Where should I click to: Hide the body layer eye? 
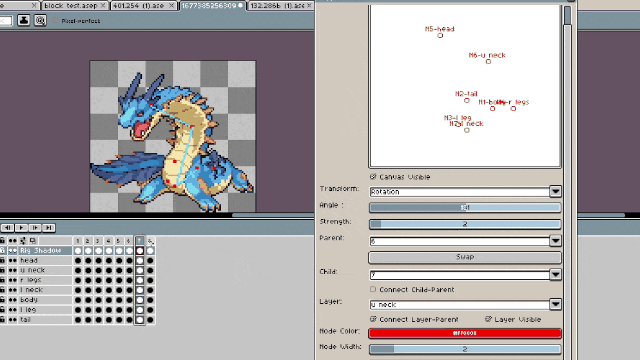pyautogui.click(x=13, y=300)
